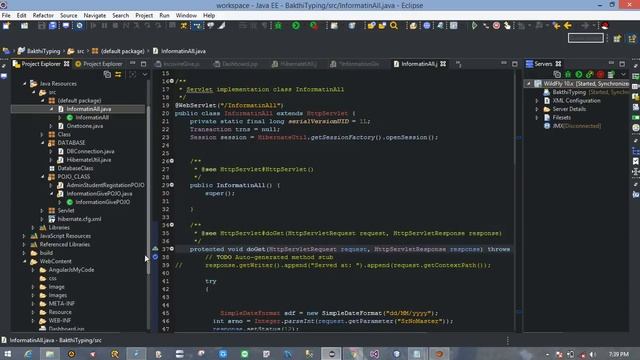Screen dimensions: 640x360
Task: Click the magnifier Search icon in toolbar
Action: [x=394, y=26]
